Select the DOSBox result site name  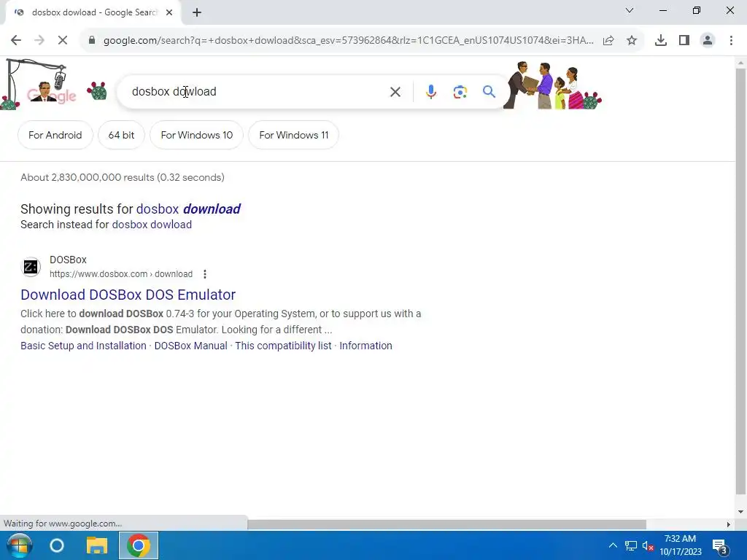pyautogui.click(x=68, y=260)
